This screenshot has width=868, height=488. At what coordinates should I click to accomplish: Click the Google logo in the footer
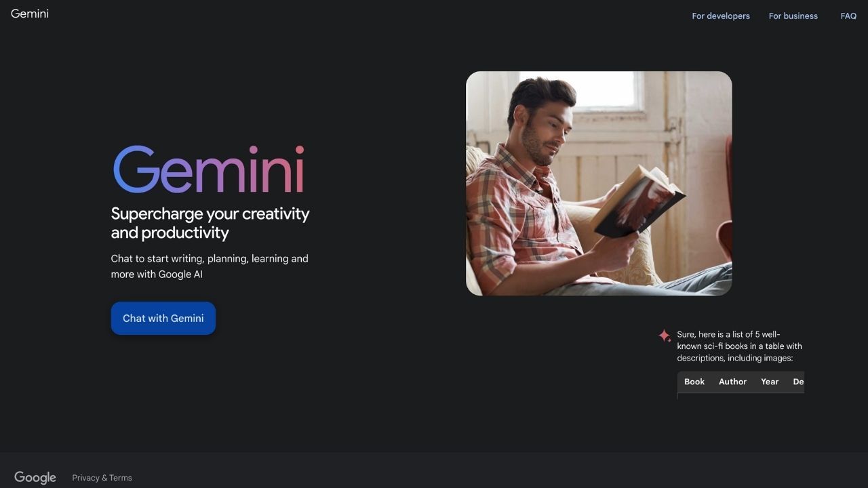[x=35, y=478]
